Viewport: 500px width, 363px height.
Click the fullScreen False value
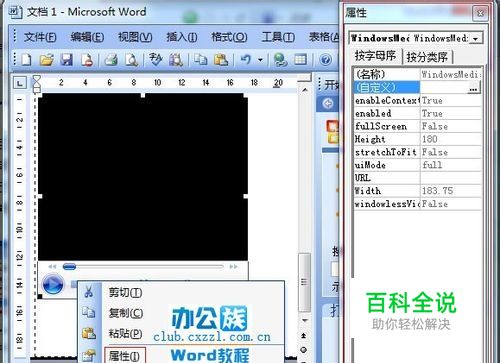(x=451, y=126)
